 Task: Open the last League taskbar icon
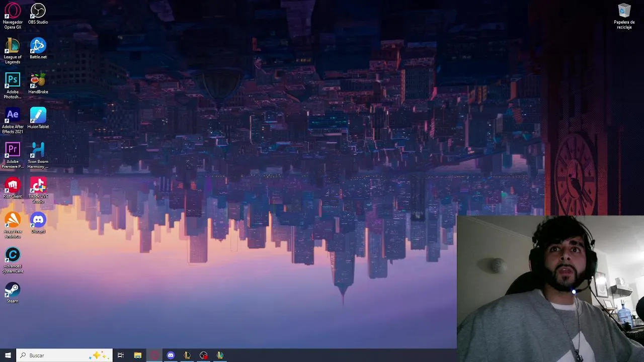tap(220, 355)
